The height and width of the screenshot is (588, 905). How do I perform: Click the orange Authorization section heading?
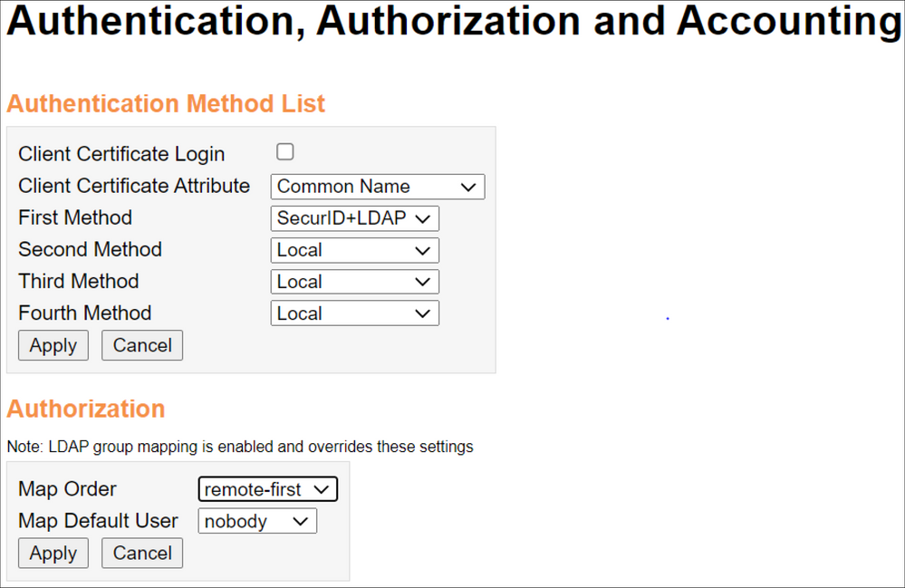point(86,409)
